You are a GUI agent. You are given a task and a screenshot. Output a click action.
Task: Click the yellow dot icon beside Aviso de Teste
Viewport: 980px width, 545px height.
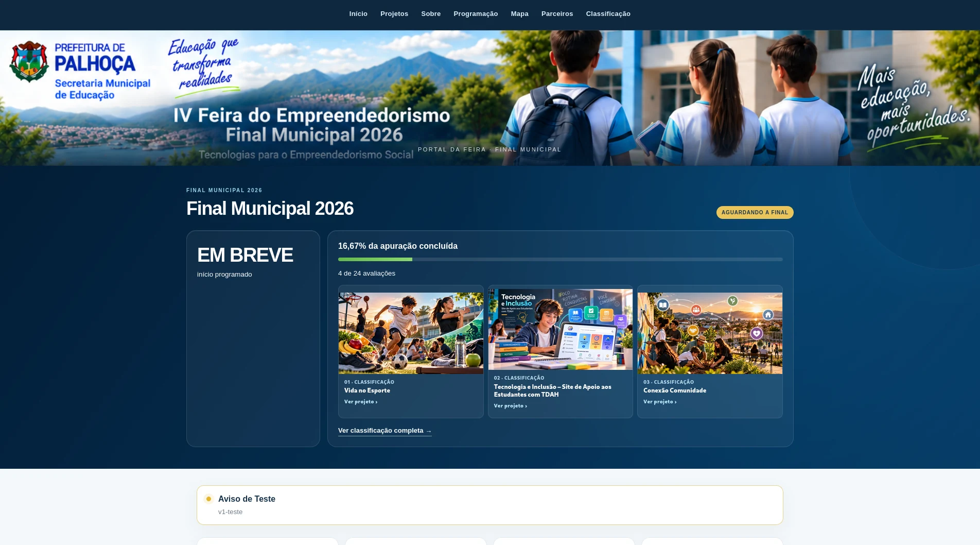pyautogui.click(x=208, y=499)
